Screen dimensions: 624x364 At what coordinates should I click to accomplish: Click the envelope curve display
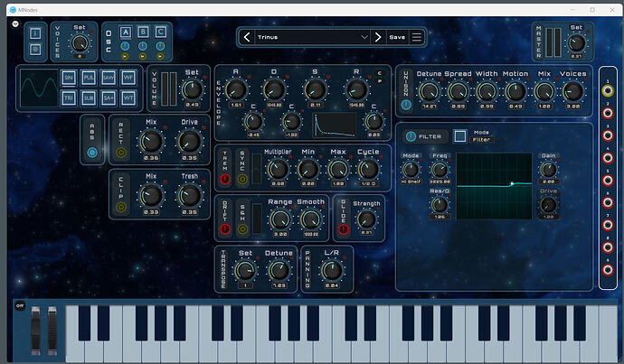[x=335, y=126]
